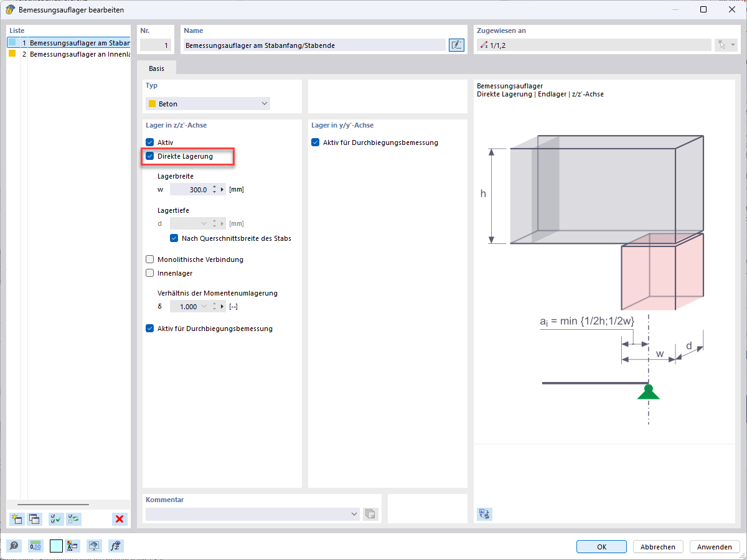Click the δ value stepper arrows
Viewport: 747px width, 560px height.
coord(214,307)
